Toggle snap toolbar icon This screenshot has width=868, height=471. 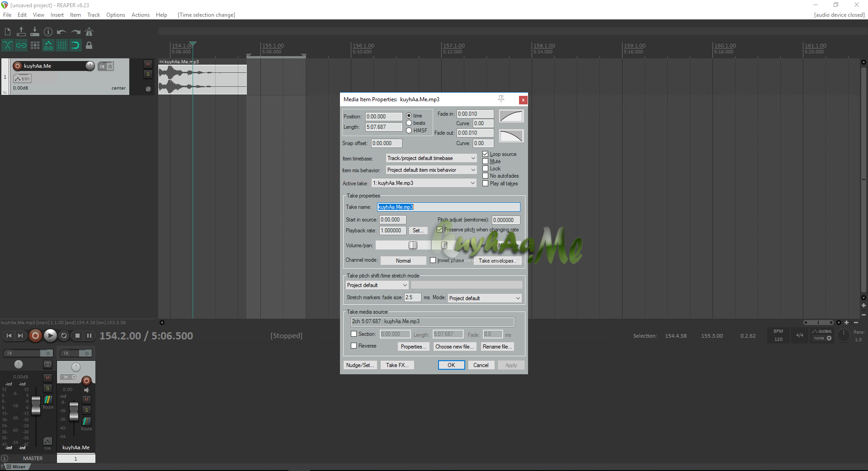tap(75, 45)
